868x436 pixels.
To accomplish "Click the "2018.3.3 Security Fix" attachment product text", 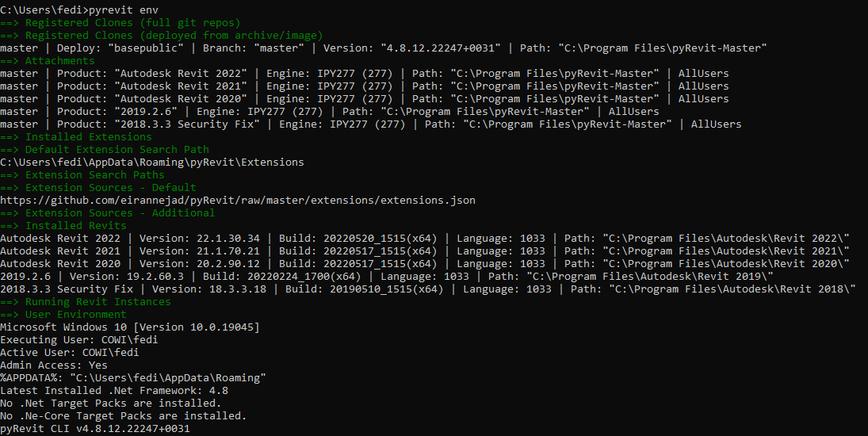I will 187,124.
